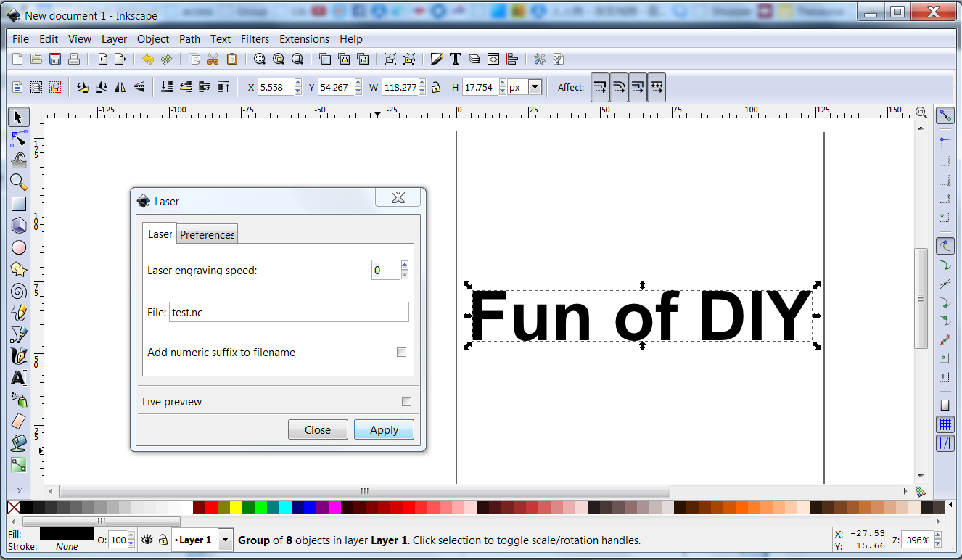Select the Star polygon tool
Screen dimensions: 962x560
pyautogui.click(x=18, y=270)
